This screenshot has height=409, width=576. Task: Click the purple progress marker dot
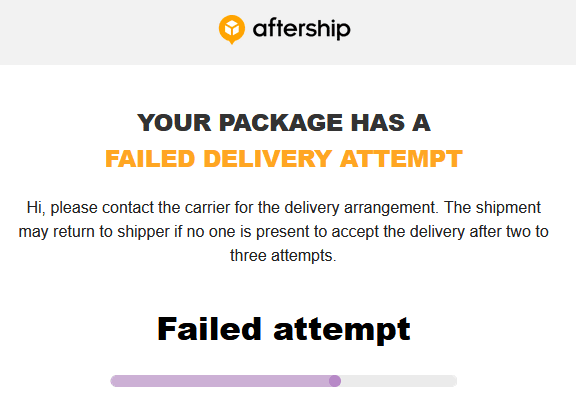[x=335, y=381]
